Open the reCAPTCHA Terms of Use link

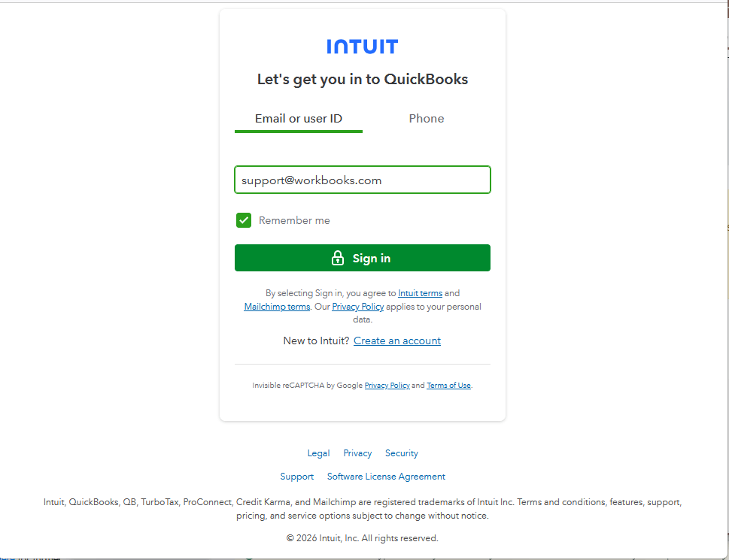coord(448,386)
